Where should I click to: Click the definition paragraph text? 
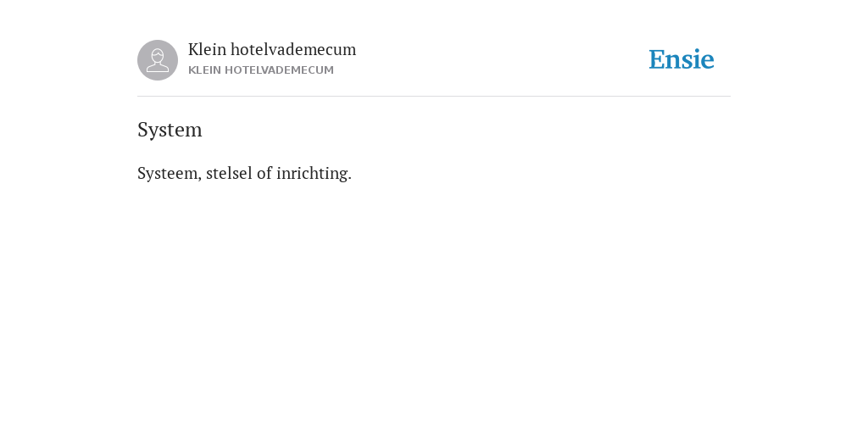[244, 173]
